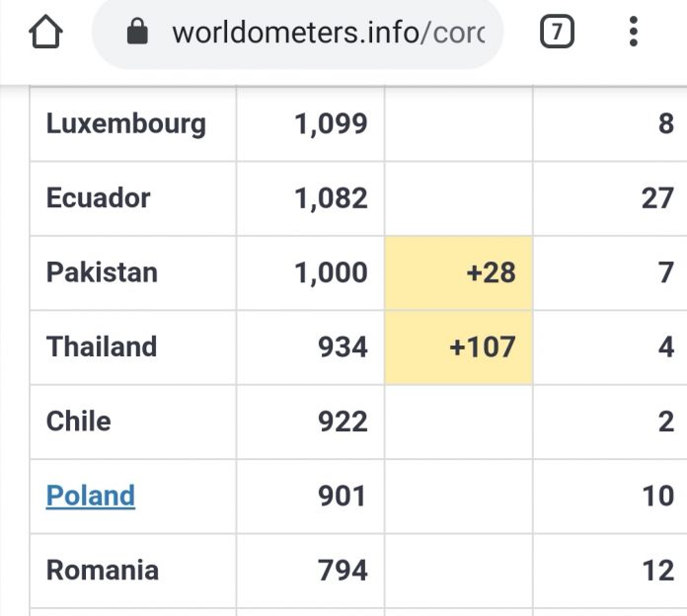Click the Thailand country name
The width and height of the screenshot is (687, 616).
tap(102, 346)
